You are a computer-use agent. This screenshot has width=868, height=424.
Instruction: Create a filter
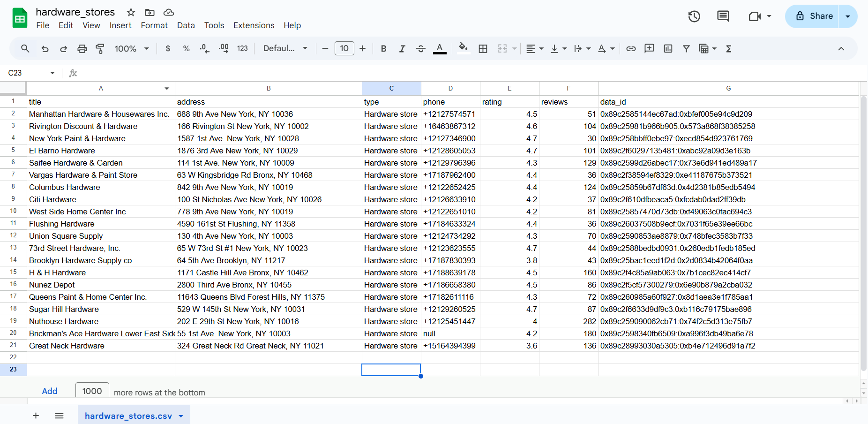click(686, 48)
